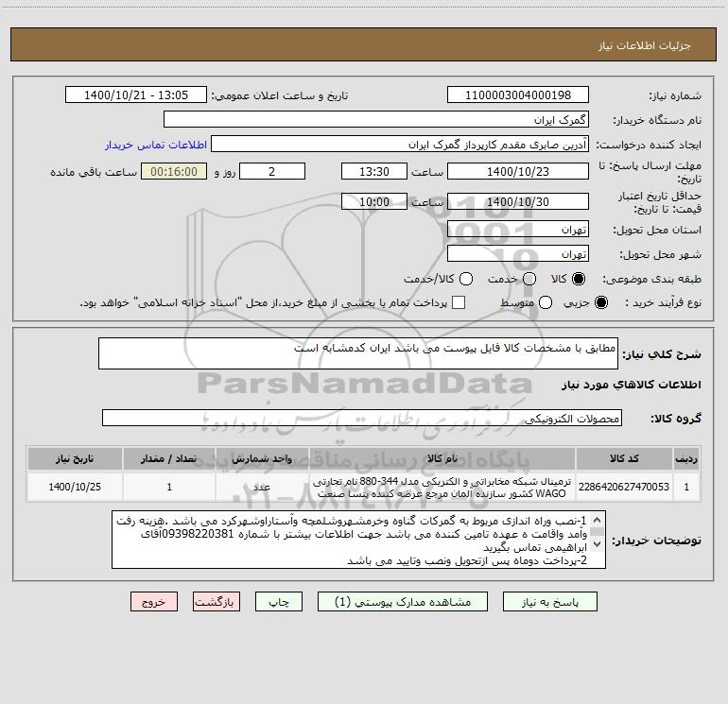Click the ایجاد کننده درخواست field
728x704 pixels.
coord(400,144)
